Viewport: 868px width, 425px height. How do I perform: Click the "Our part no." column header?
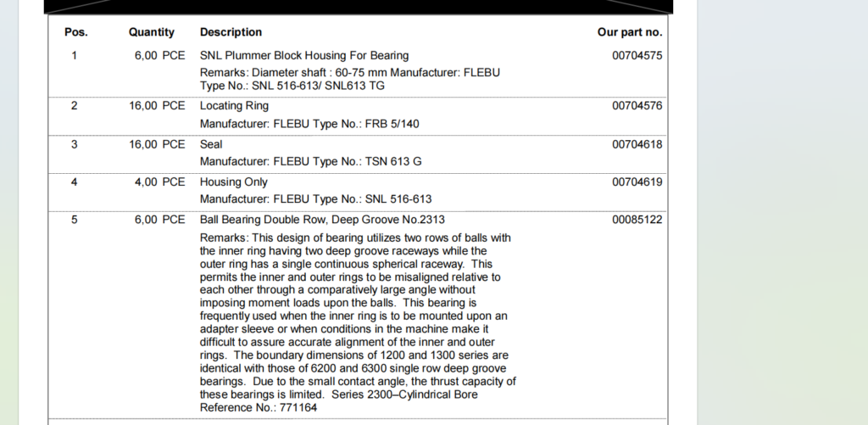tap(630, 32)
